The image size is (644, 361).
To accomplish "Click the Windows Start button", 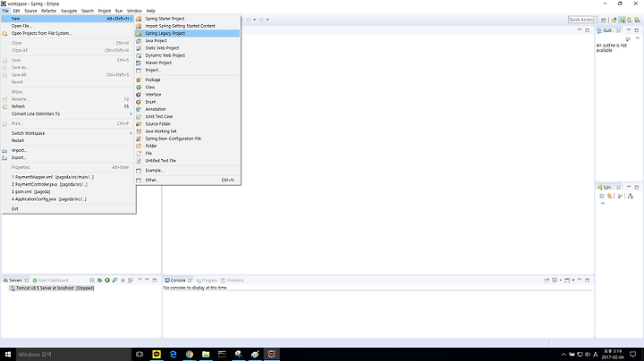I will 7,354.
